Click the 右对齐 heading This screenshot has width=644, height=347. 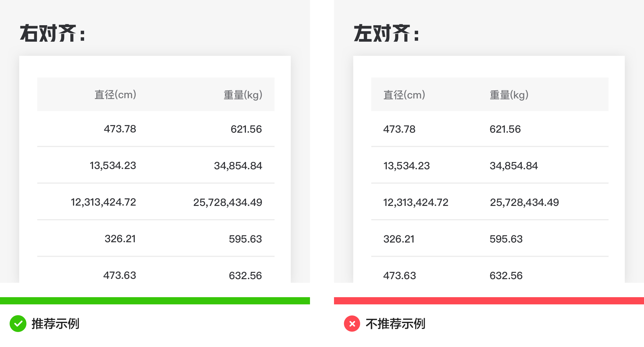pos(53,33)
